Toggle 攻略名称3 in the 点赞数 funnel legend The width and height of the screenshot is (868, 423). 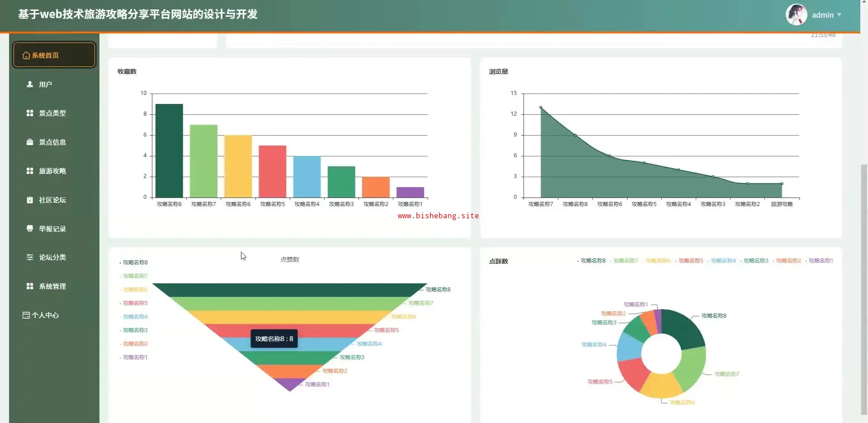(134, 330)
